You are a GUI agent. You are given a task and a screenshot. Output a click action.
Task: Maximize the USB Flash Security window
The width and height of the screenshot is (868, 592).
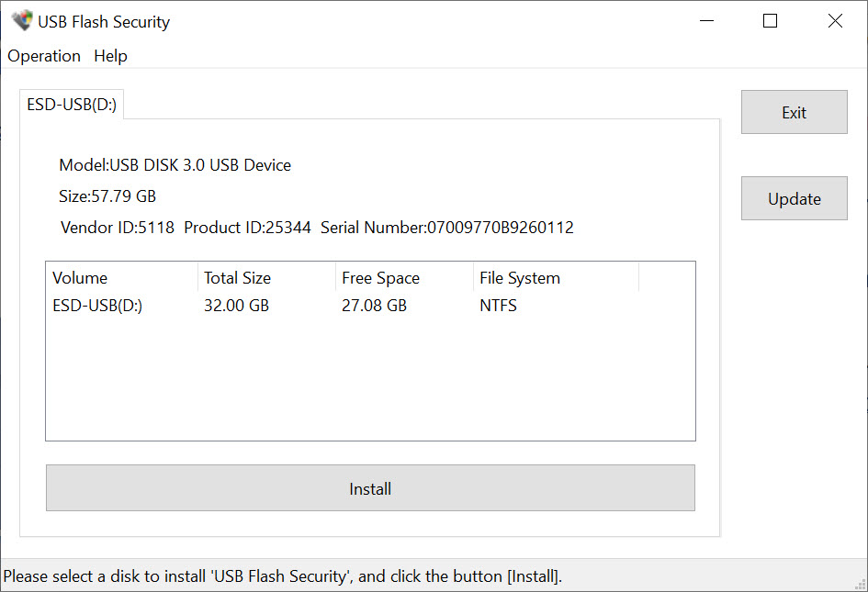(x=770, y=21)
